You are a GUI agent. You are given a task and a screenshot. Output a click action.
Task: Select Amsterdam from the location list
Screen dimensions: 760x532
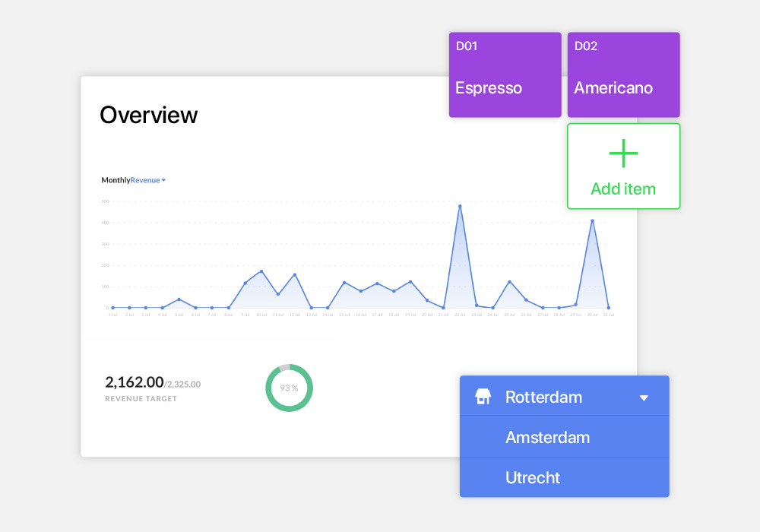click(547, 437)
